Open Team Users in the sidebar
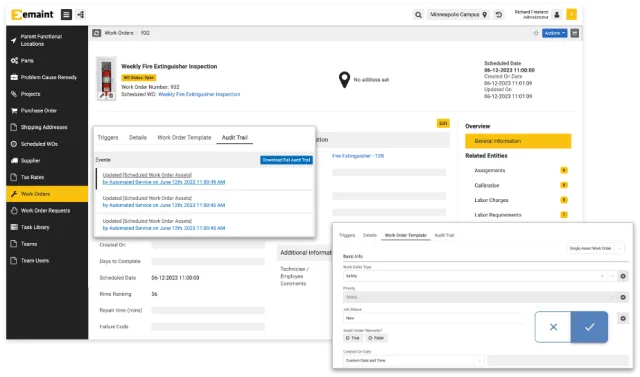The width and height of the screenshot is (640, 377). [x=47, y=260]
